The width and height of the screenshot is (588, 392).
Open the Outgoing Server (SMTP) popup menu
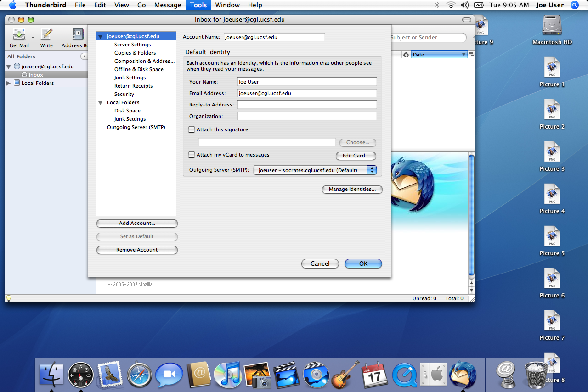tap(315, 170)
